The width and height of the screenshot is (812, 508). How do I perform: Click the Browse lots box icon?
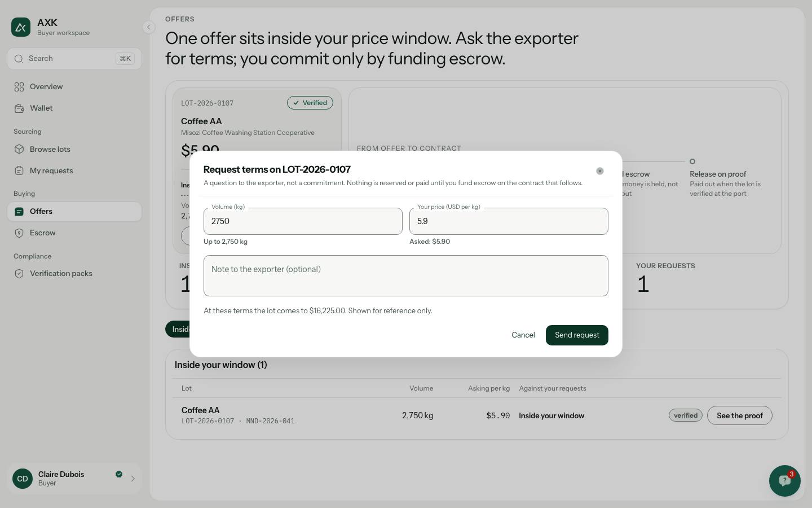tap(19, 150)
